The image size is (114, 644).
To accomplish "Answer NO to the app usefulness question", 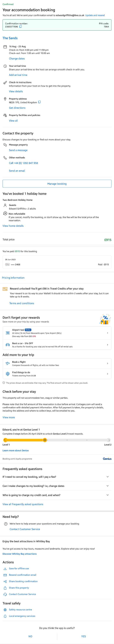I will click(x=30, y=636).
